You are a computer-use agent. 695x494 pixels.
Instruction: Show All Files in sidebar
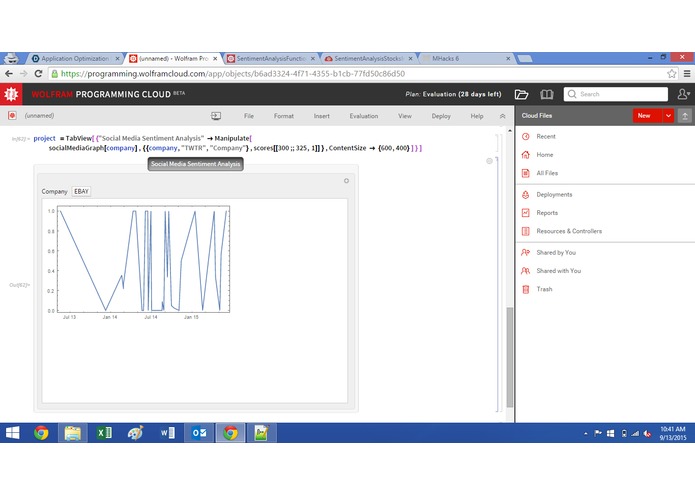point(547,173)
